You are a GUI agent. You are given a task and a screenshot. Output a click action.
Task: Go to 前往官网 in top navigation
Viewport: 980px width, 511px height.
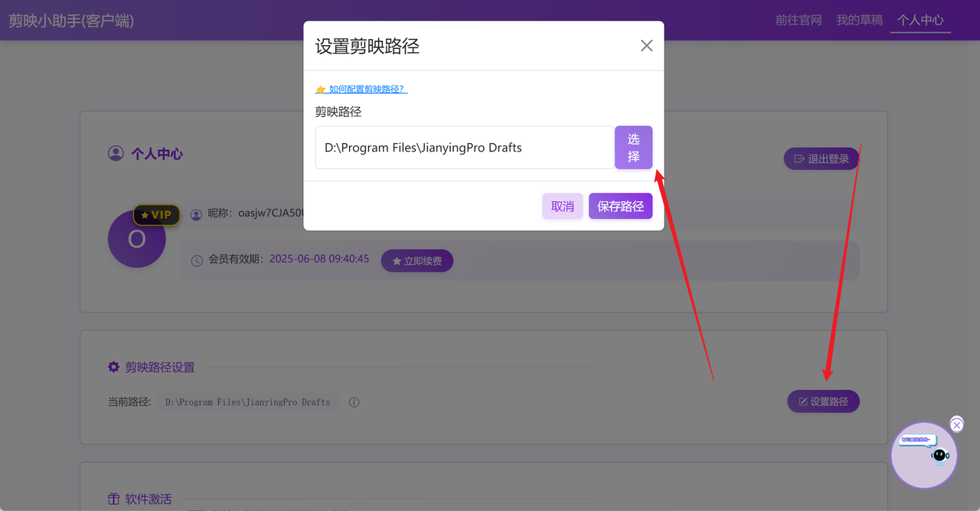click(799, 21)
